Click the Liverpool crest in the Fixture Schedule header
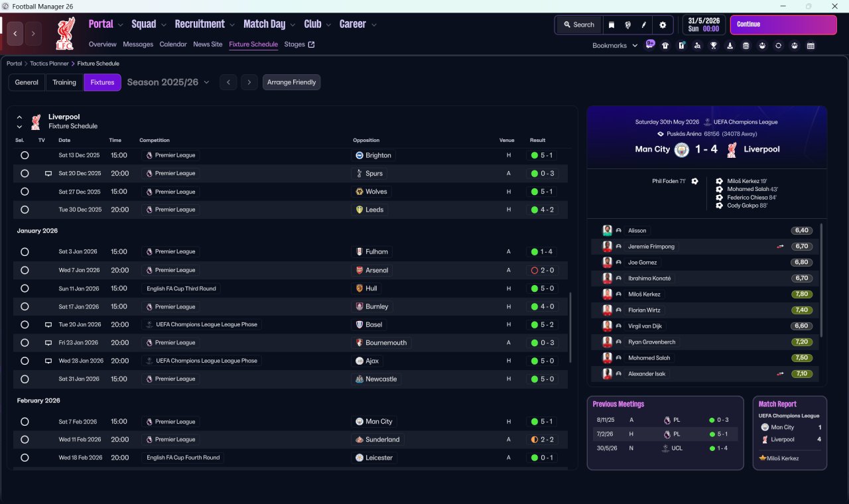The height and width of the screenshot is (504, 849). click(36, 121)
